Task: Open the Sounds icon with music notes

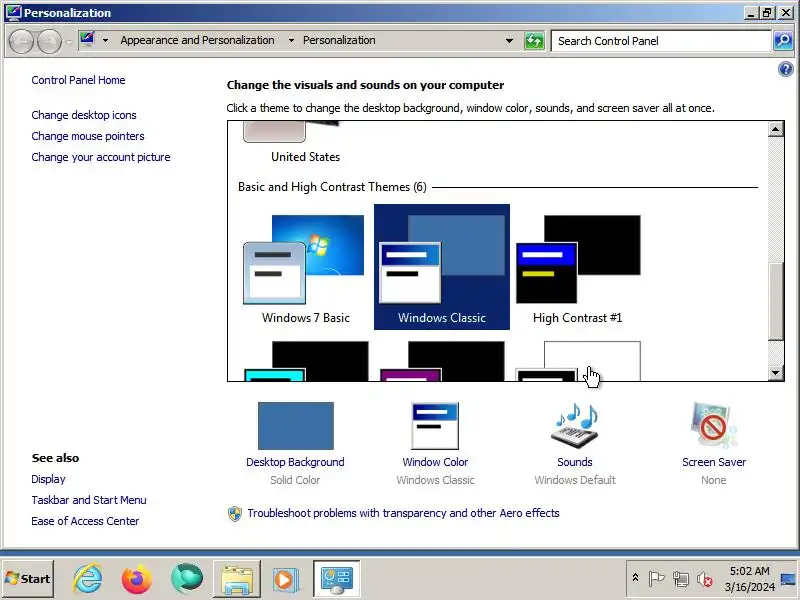Action: point(574,426)
